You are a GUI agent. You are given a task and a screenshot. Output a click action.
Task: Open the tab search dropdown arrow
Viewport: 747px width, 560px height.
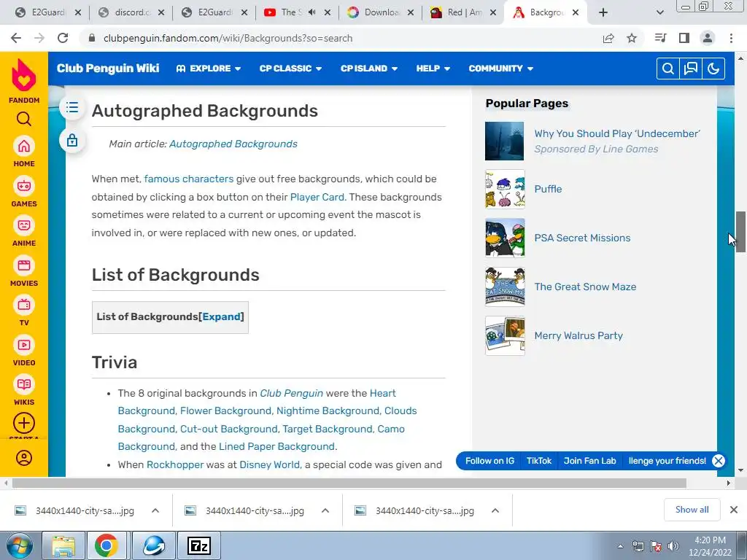[x=659, y=12]
